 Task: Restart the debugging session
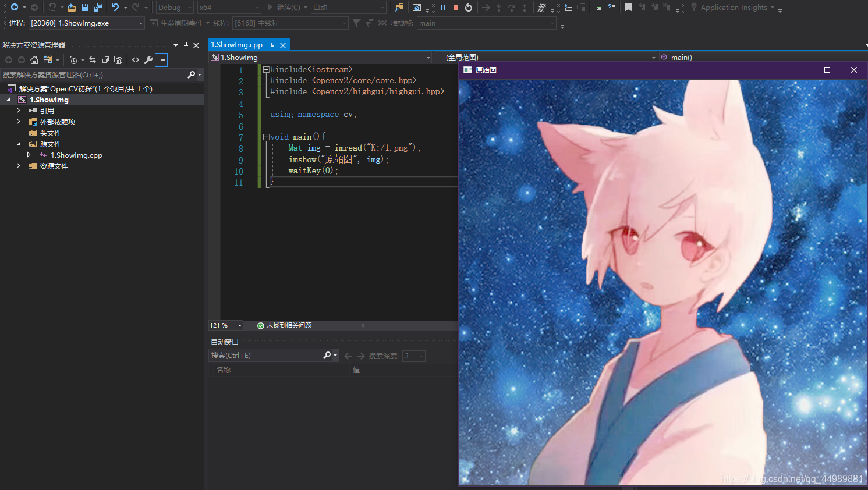[469, 8]
